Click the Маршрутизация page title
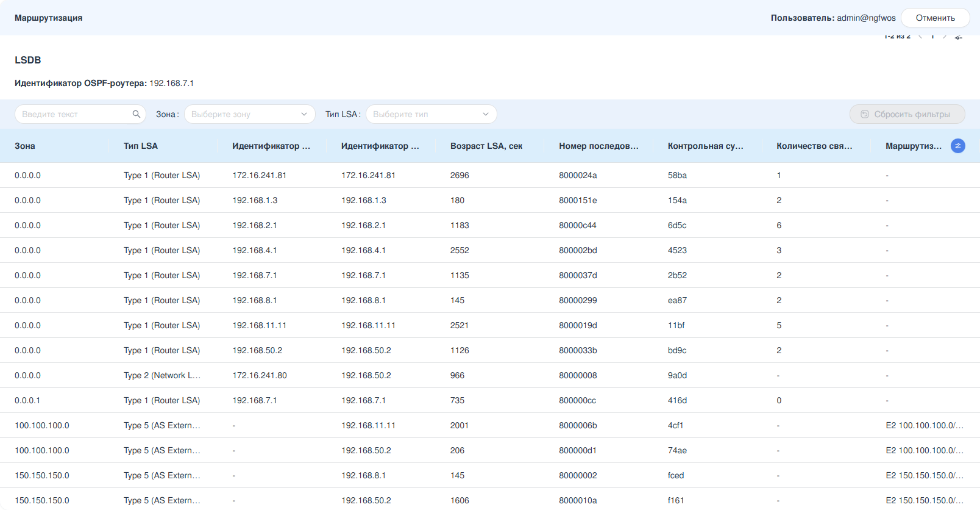This screenshot has height=510, width=980. click(49, 18)
